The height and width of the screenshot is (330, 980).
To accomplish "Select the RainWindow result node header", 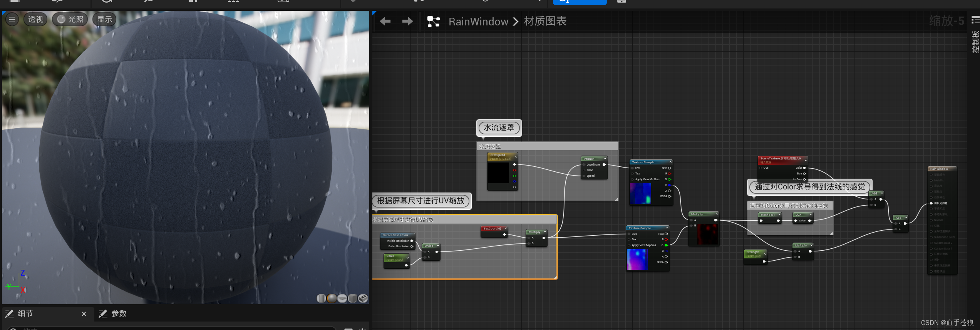I will coord(942,169).
